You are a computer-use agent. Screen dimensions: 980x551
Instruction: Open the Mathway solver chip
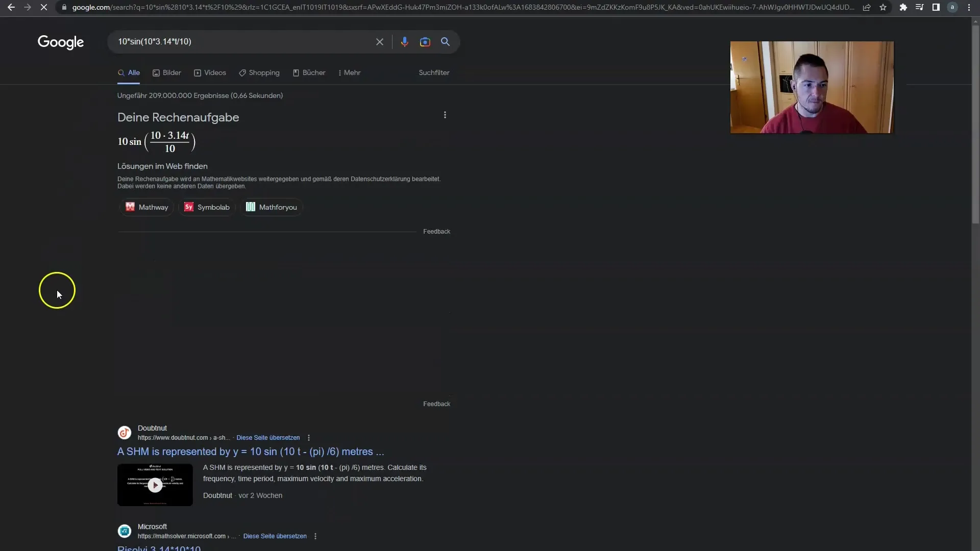pos(147,207)
